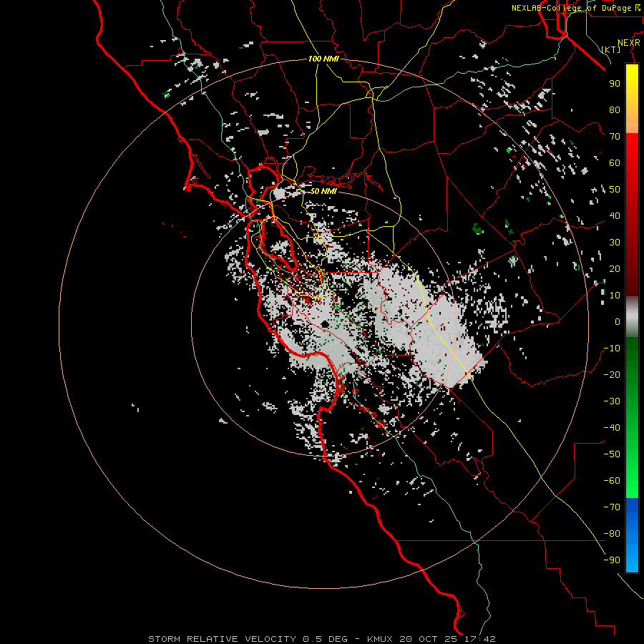The image size is (644, 644).
Task: Click the positive 80 value on velocity scale
Action: 615,109
